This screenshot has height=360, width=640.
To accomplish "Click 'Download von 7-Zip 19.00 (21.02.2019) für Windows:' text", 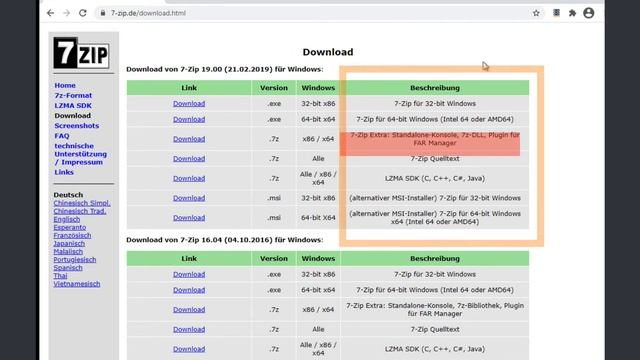I will pos(224,69).
